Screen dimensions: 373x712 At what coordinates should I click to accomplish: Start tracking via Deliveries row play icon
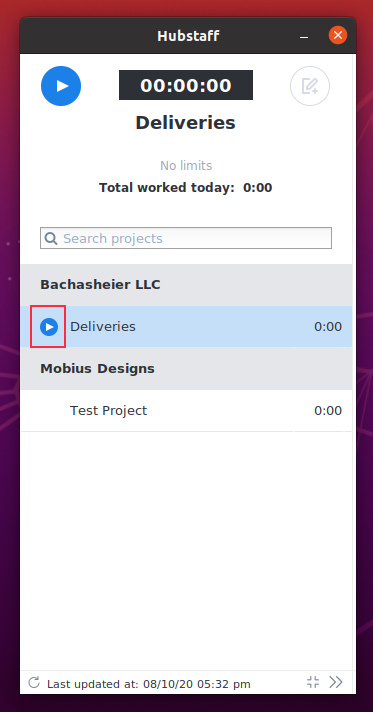click(x=49, y=327)
